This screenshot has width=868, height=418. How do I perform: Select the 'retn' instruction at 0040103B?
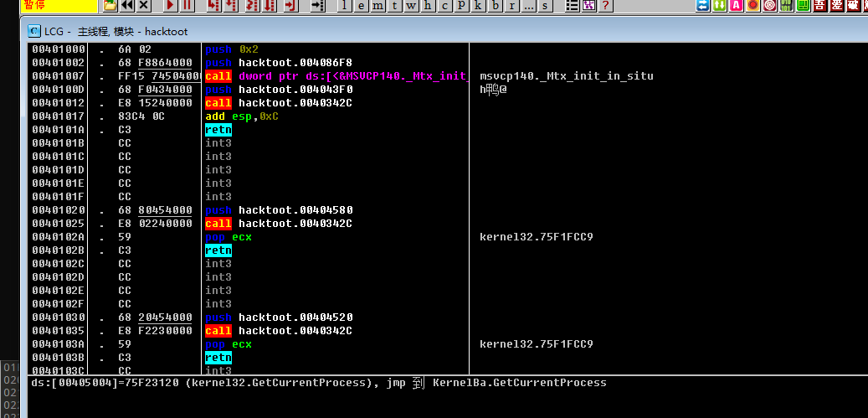[x=218, y=358]
